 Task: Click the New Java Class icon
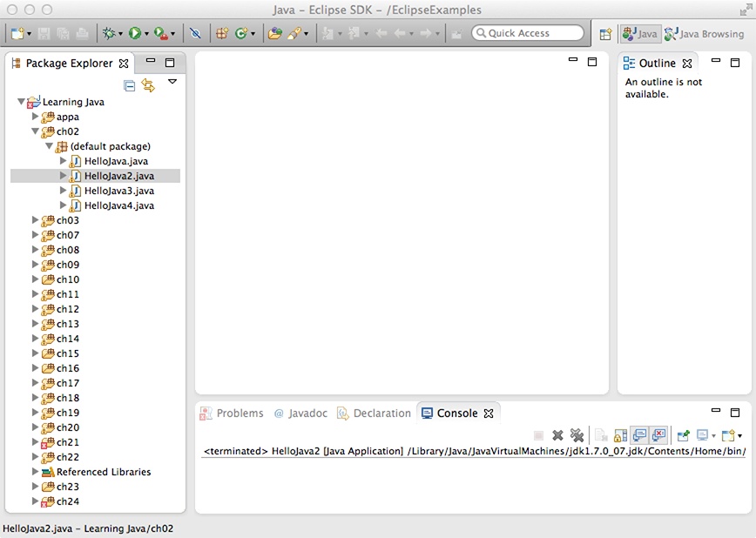tap(241, 33)
